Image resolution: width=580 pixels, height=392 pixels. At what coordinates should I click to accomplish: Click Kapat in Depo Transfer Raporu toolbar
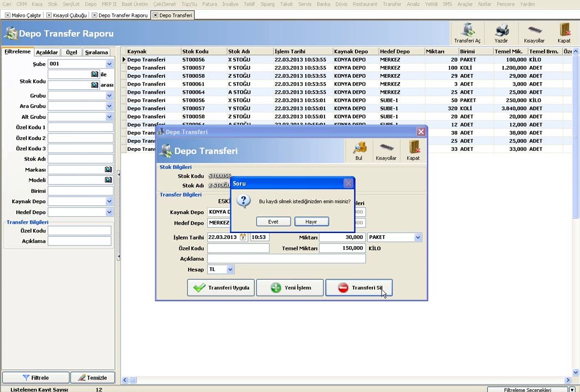point(564,33)
